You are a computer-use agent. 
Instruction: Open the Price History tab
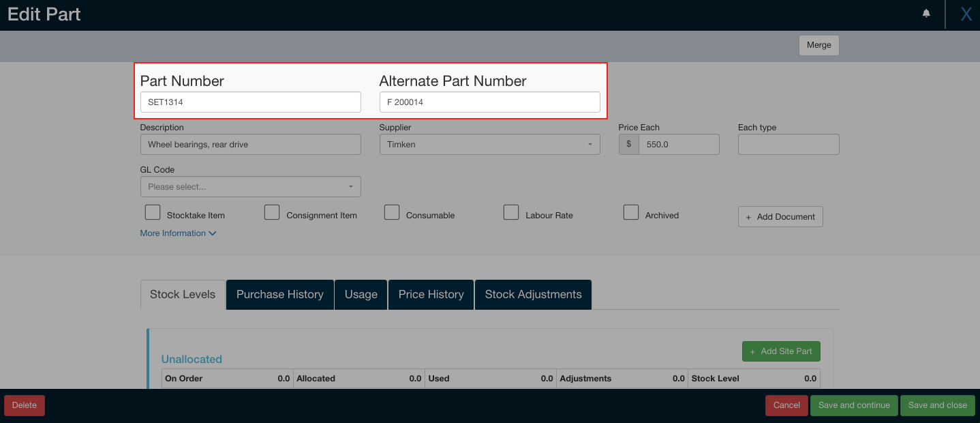pos(430,294)
